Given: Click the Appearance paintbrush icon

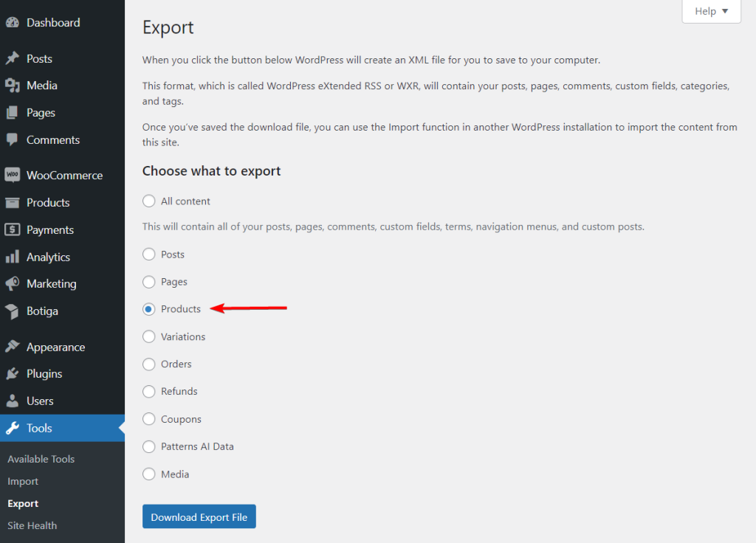Looking at the screenshot, I should [x=13, y=347].
